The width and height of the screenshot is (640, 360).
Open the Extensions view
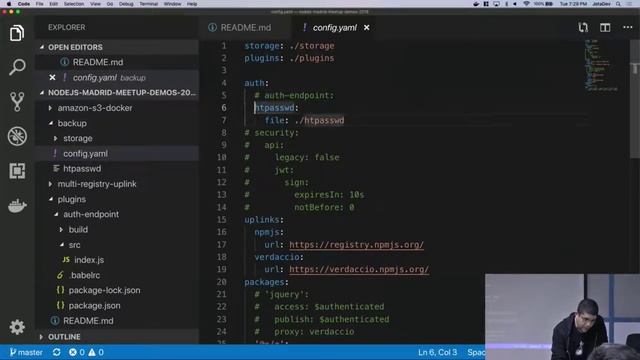point(17,171)
